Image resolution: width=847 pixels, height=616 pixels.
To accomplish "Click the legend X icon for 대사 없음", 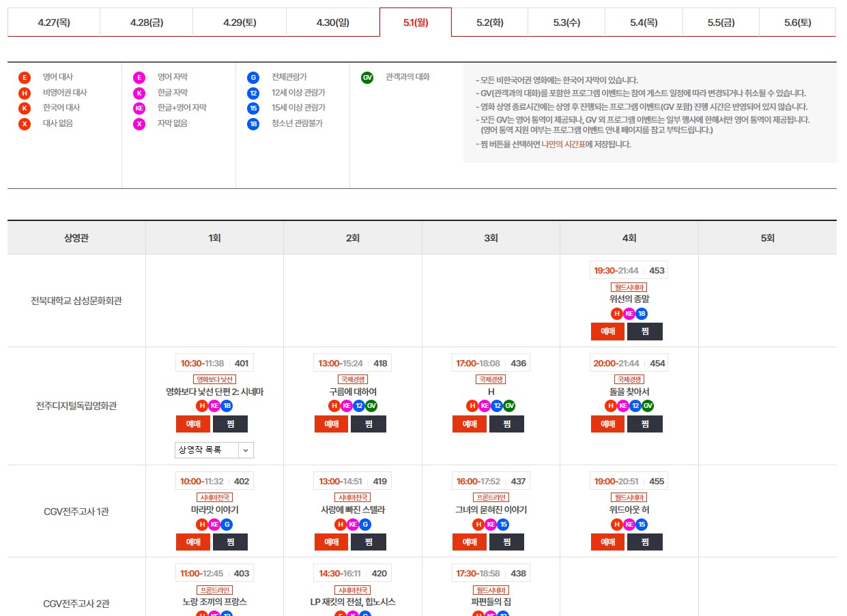I will pyautogui.click(x=25, y=124).
